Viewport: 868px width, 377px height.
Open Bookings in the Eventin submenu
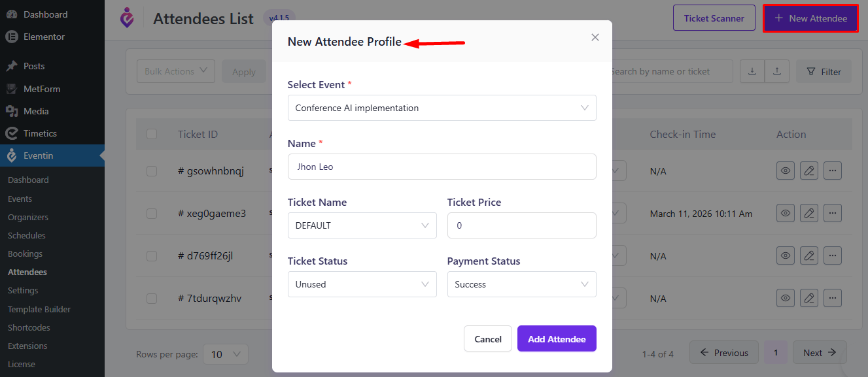click(25, 254)
